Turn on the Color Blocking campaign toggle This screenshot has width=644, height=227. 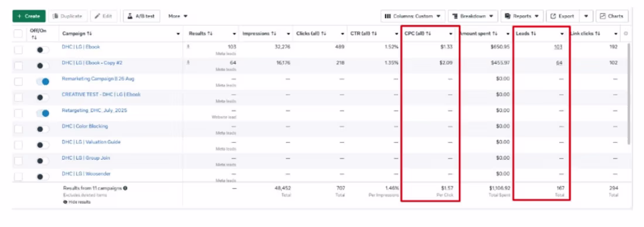42,129
